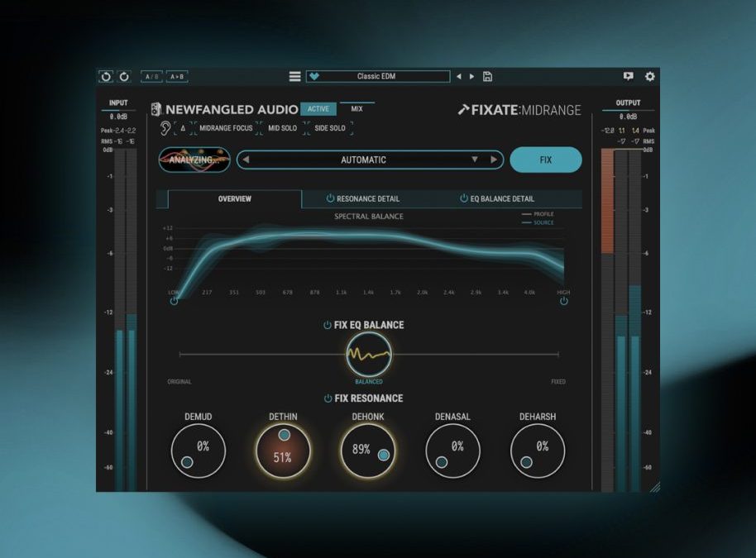Save preset with floppy disk icon
The image size is (756, 558).
click(x=487, y=76)
